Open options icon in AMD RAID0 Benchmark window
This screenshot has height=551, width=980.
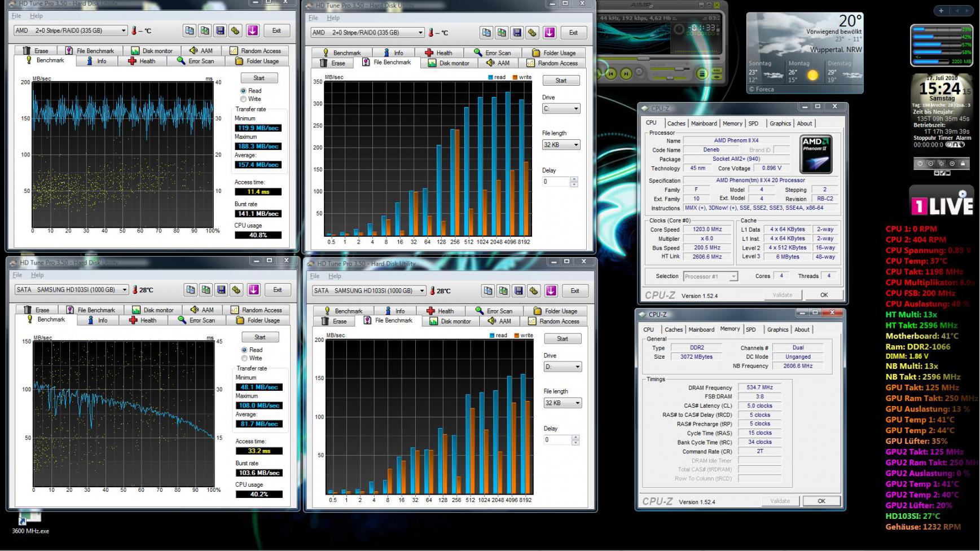coord(235,30)
